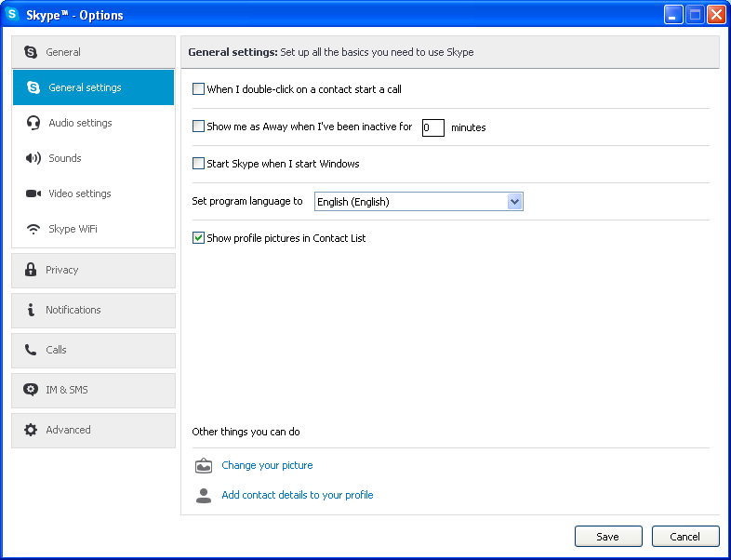Open the Change your picture link

(267, 465)
